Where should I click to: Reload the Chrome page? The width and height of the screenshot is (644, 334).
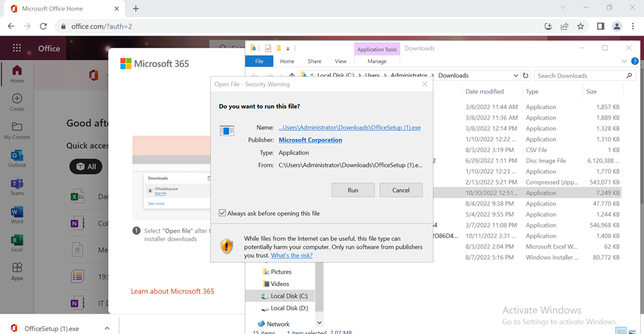tap(43, 26)
